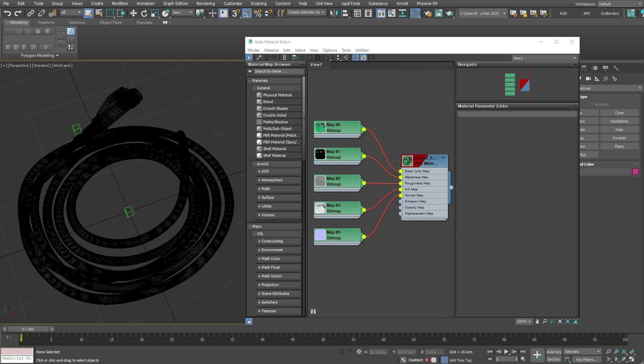Open the Polygon Modeling dropdown
This screenshot has height=364, width=644.
(40, 55)
